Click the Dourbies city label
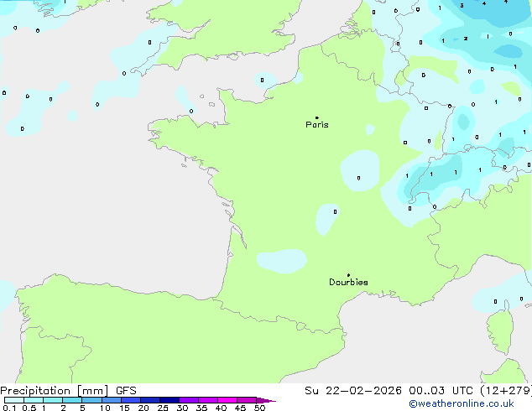Viewport: 532px width, 411px height. [x=348, y=282]
